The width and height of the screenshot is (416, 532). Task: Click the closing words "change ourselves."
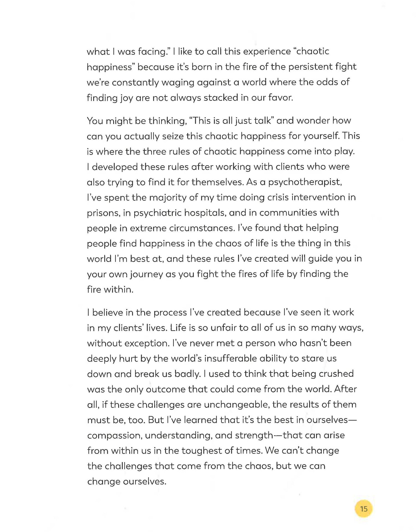coord(127,482)
